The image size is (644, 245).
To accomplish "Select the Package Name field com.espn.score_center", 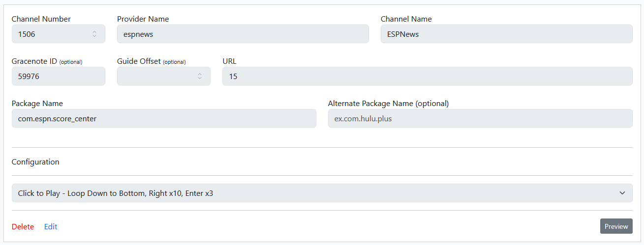I will 164,118.
